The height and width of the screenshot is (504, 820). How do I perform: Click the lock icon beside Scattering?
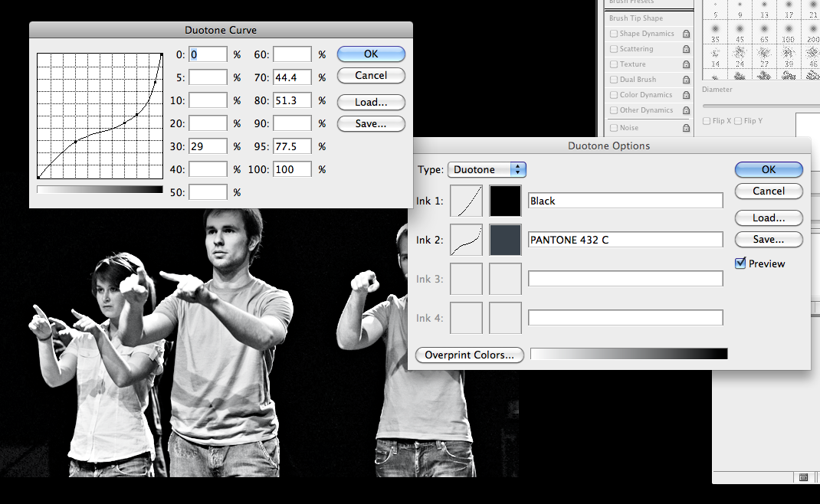[x=686, y=49]
